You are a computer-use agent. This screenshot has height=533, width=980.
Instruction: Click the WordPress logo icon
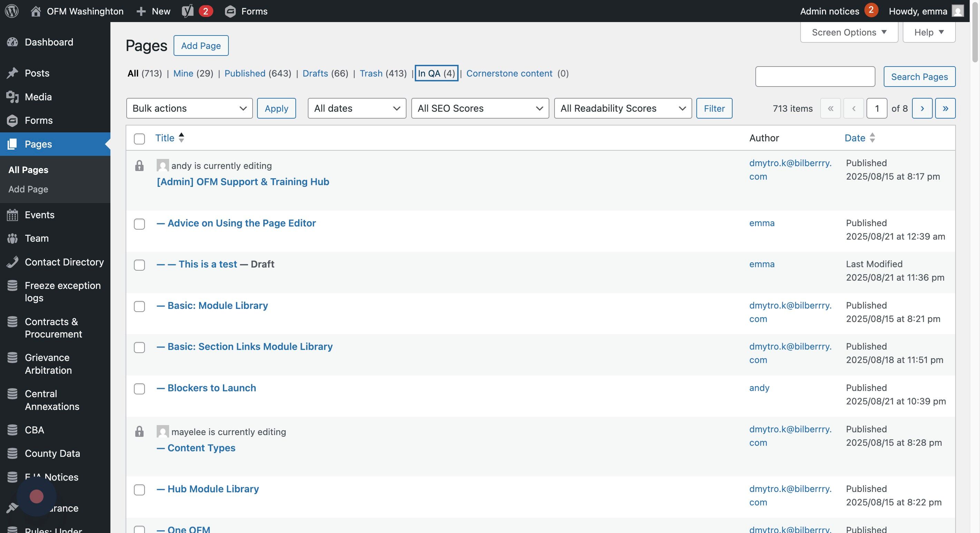pos(12,11)
